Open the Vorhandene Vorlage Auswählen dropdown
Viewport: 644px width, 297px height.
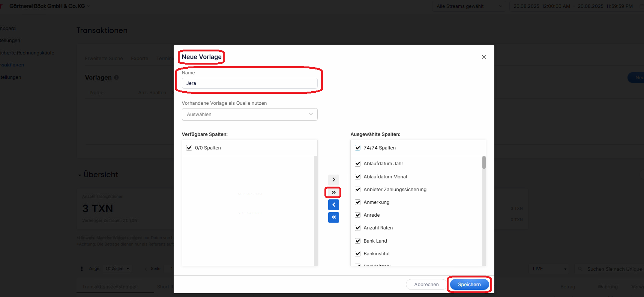[x=249, y=115]
